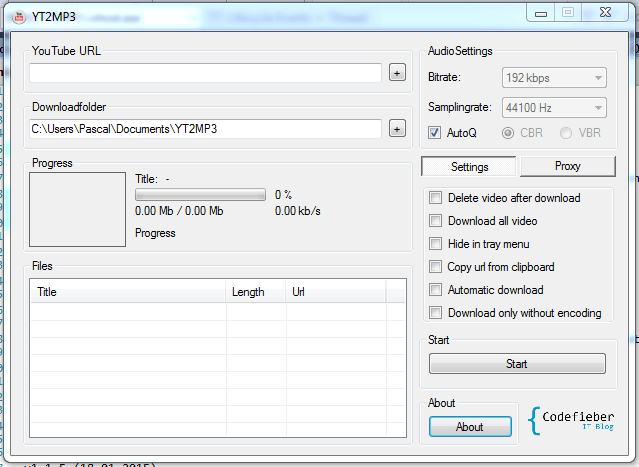
Task: Enable Download all video option
Action: pyautogui.click(x=435, y=221)
